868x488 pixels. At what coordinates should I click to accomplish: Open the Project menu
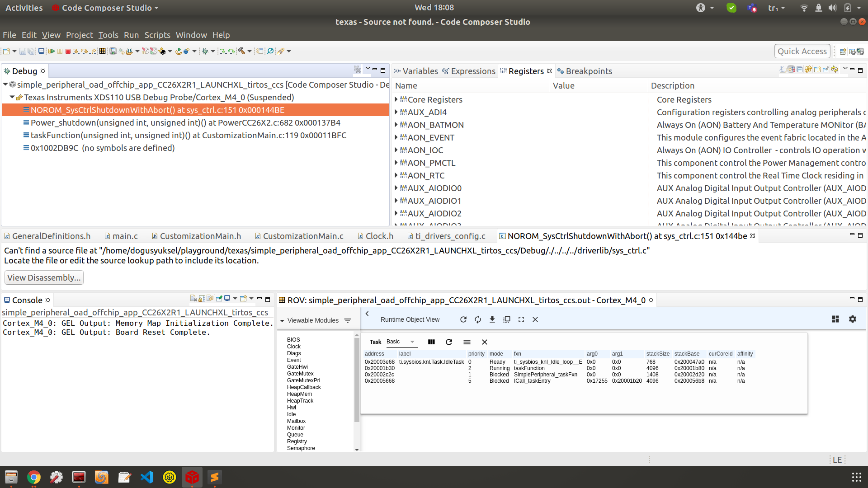[x=80, y=35]
